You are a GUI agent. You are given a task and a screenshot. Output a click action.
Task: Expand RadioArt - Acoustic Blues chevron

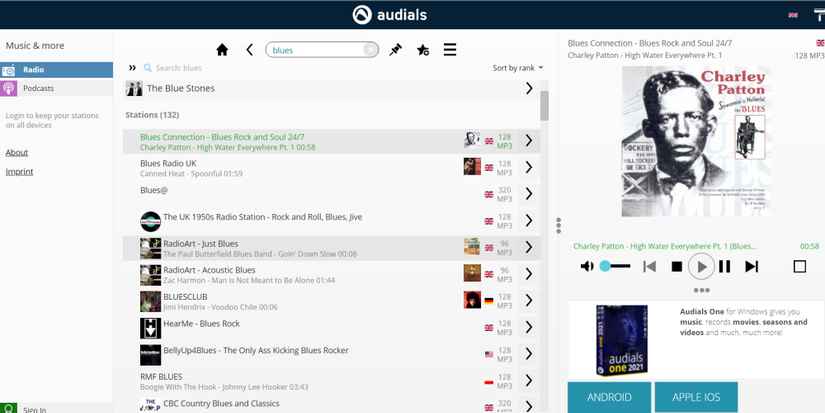pos(529,274)
